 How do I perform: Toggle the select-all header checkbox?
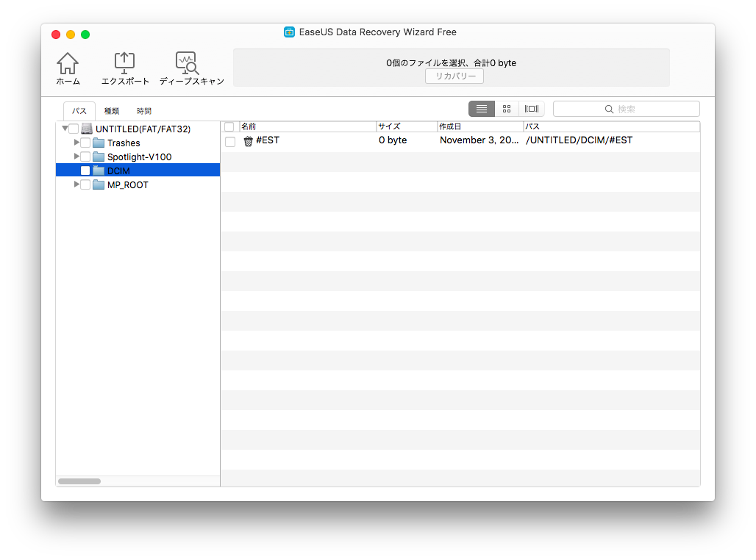click(x=229, y=126)
